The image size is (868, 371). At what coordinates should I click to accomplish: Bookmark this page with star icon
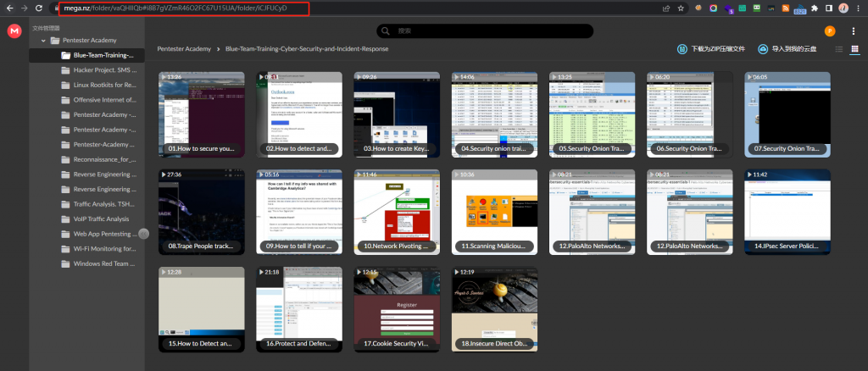[681, 8]
